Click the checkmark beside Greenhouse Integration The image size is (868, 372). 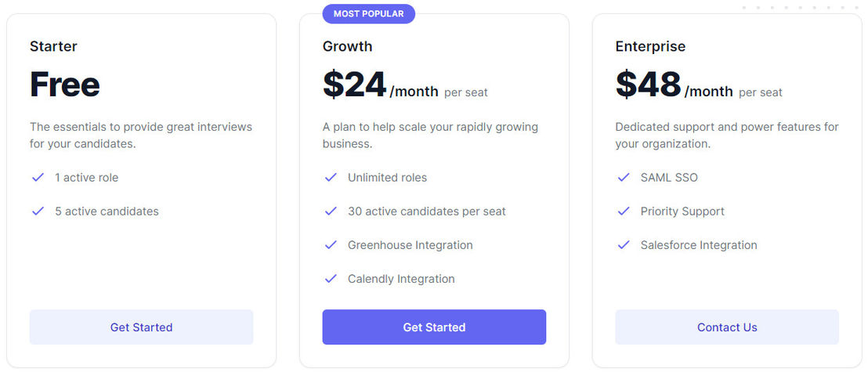tap(331, 245)
